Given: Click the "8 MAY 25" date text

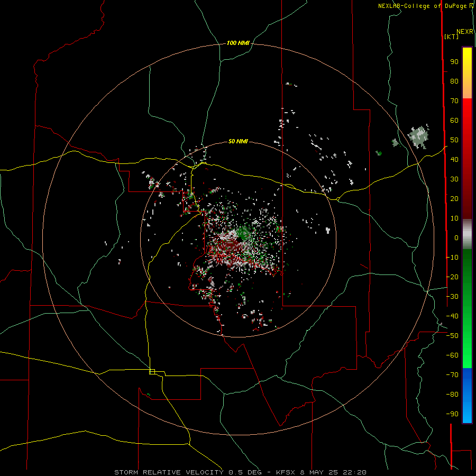Looking at the screenshot, I should click(319, 472).
